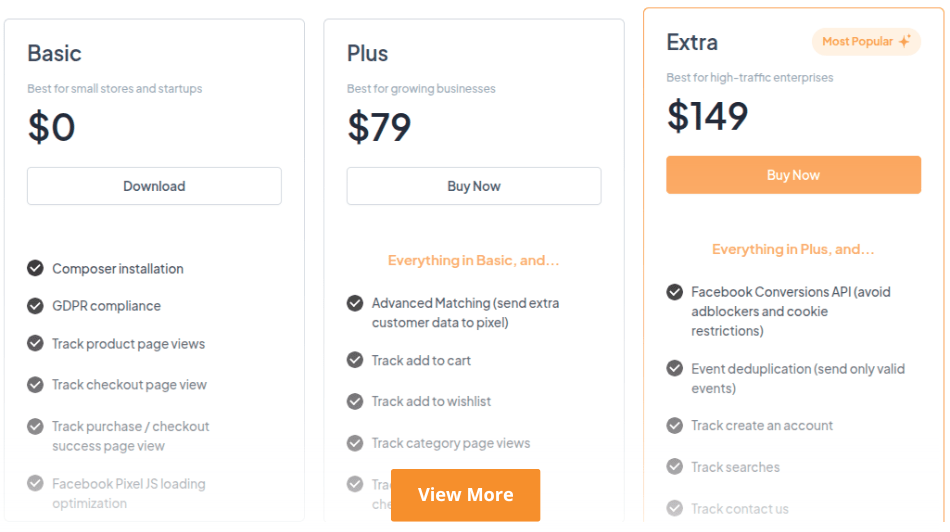Image resolution: width=950 pixels, height=532 pixels.
Task: Expand features with View More button
Action: tap(465, 495)
